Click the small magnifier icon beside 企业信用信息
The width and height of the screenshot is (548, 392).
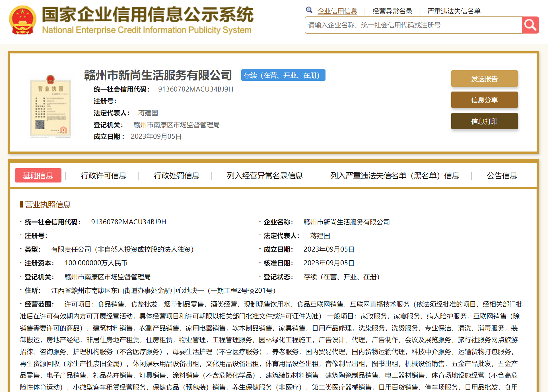click(309, 10)
